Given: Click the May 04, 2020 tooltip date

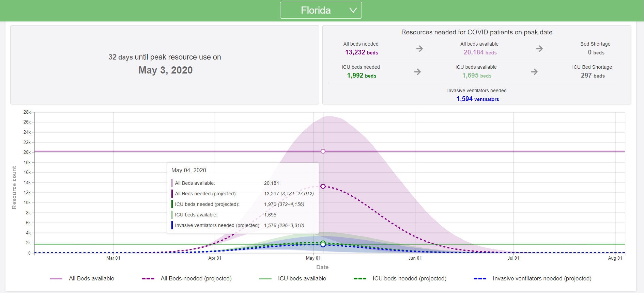Looking at the screenshot, I should [x=188, y=170].
